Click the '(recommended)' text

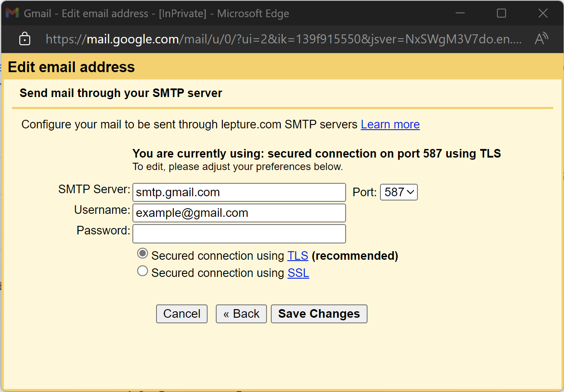click(x=355, y=256)
